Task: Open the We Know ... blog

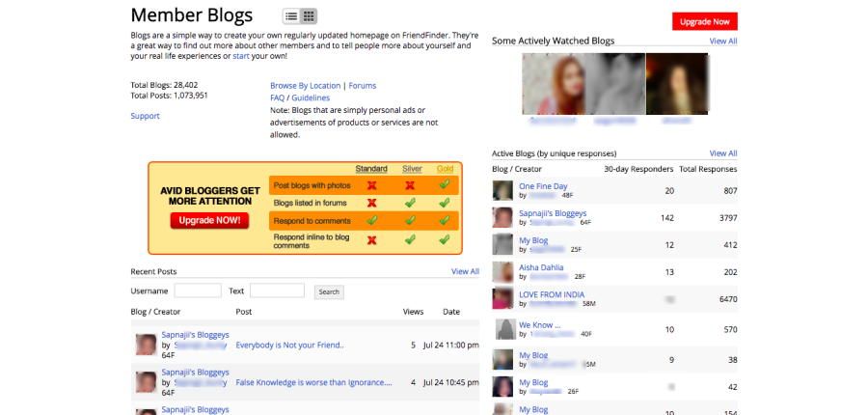Action: point(540,324)
